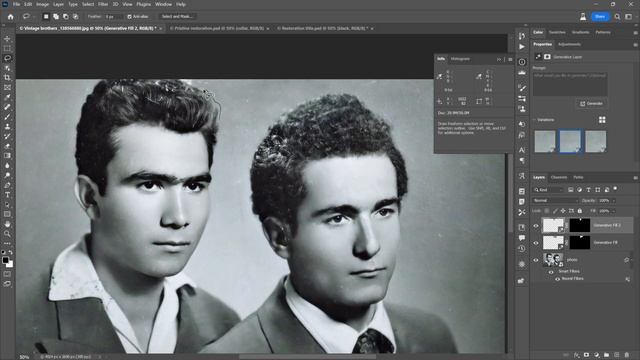Click the blue Share button

600,17
